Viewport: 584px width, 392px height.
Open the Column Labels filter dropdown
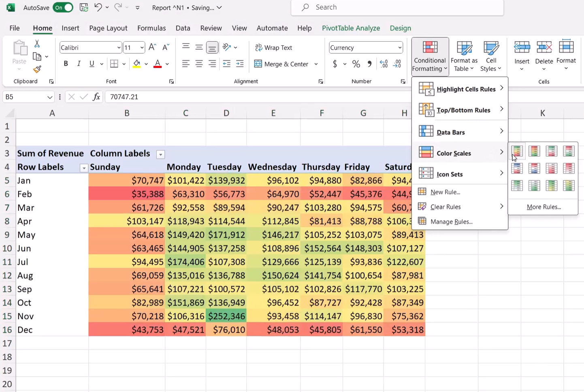(161, 154)
